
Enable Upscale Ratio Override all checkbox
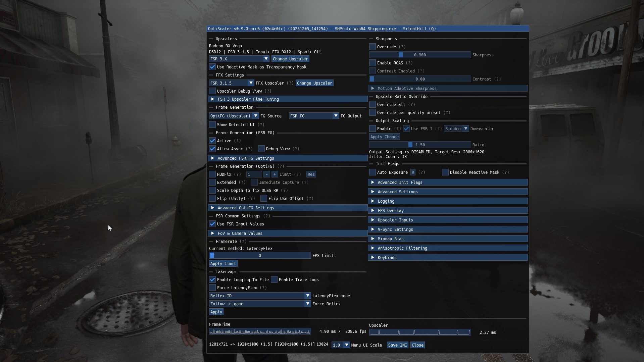[373, 105]
